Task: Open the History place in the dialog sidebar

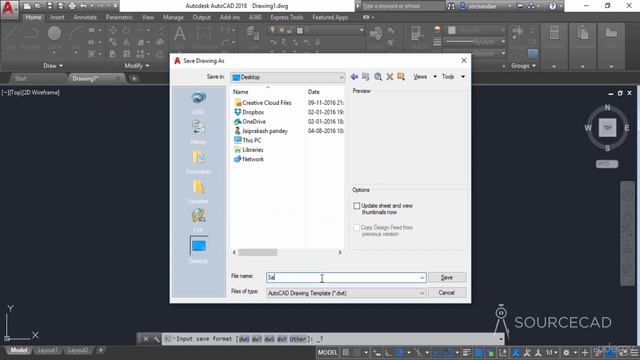Action: 198,132
